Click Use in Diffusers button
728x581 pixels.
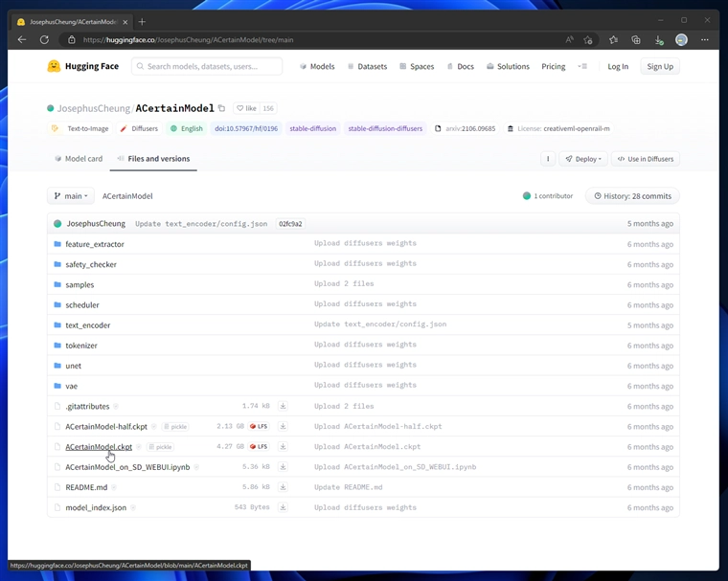(646, 159)
